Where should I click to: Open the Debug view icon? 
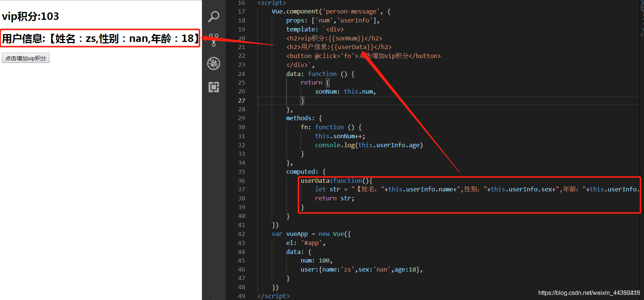point(214,64)
